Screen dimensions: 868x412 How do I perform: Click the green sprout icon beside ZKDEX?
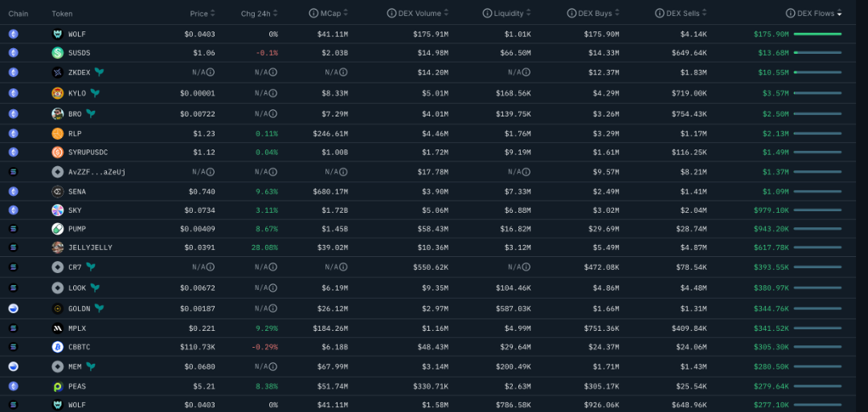pyautogui.click(x=99, y=71)
